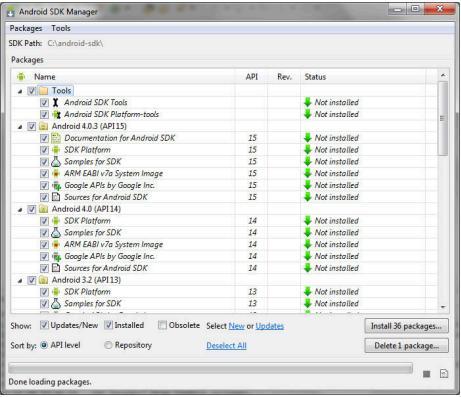Click the Android 3.2 (API 13) folder icon
The width and height of the screenshot is (461, 397).
point(44,280)
